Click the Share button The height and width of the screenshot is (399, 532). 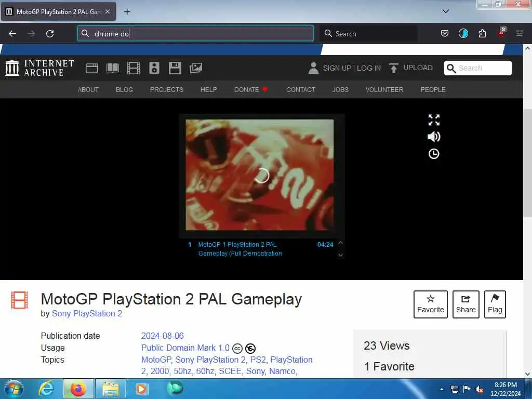point(466,304)
